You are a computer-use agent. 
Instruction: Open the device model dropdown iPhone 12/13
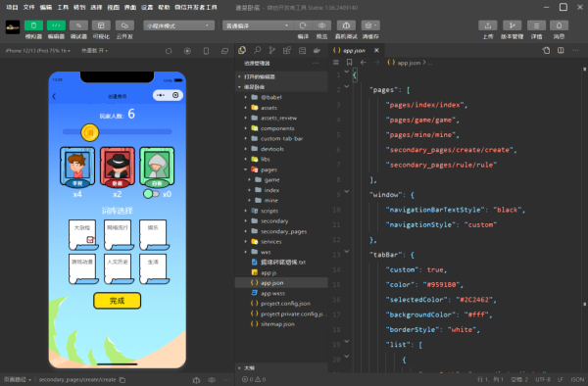(37, 51)
